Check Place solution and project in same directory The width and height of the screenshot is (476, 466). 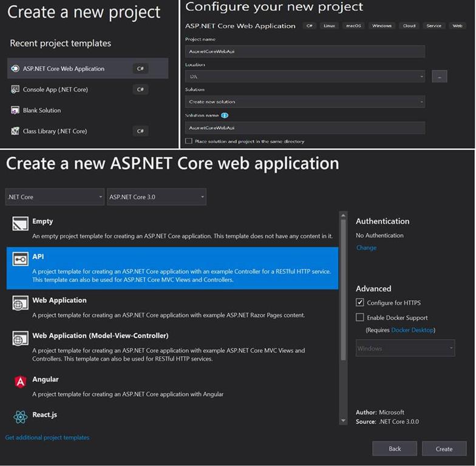(x=188, y=141)
